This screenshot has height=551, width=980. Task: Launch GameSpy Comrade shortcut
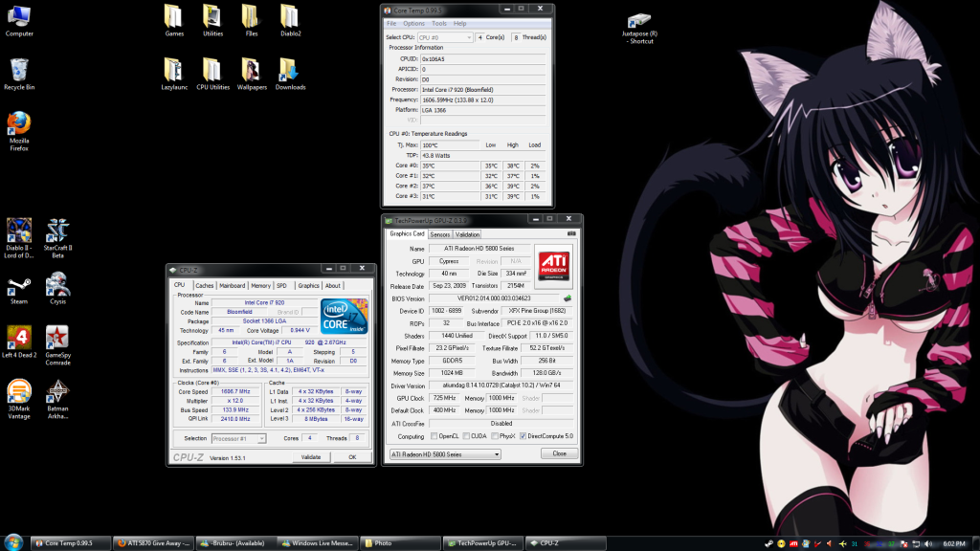click(57, 345)
